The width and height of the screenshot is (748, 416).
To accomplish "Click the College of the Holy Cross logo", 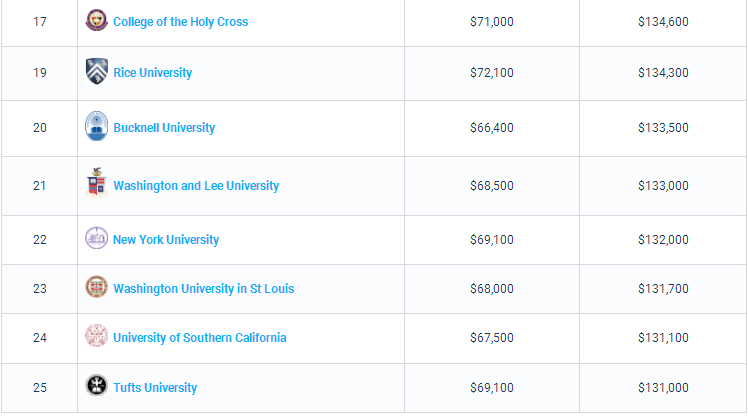I will point(96,20).
